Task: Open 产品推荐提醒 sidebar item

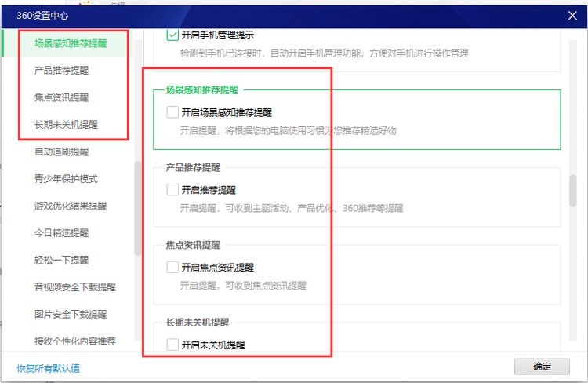Action: 61,71
